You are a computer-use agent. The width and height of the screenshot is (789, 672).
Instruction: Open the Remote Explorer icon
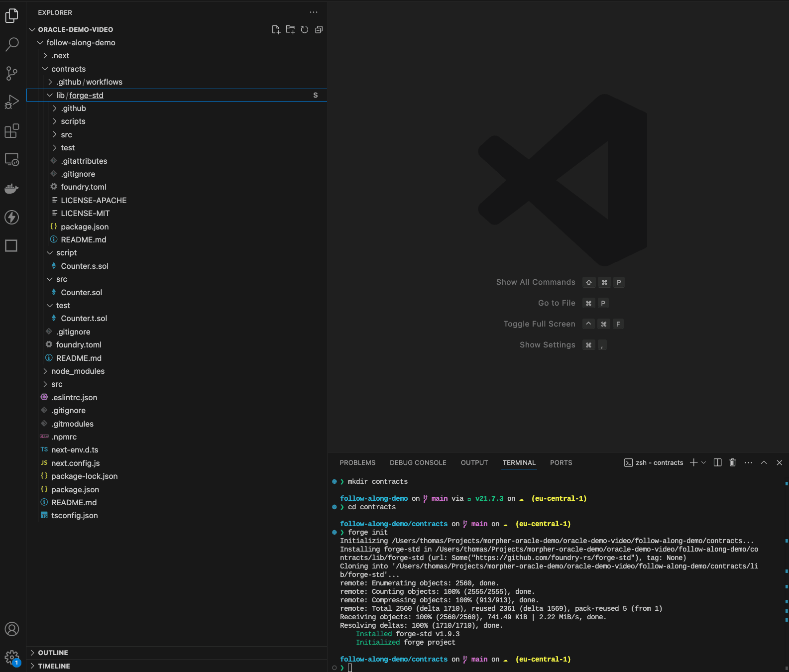pos(12,160)
